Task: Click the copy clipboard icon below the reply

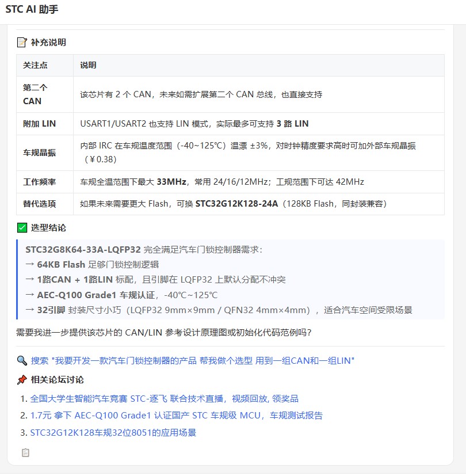Action: 25,452
